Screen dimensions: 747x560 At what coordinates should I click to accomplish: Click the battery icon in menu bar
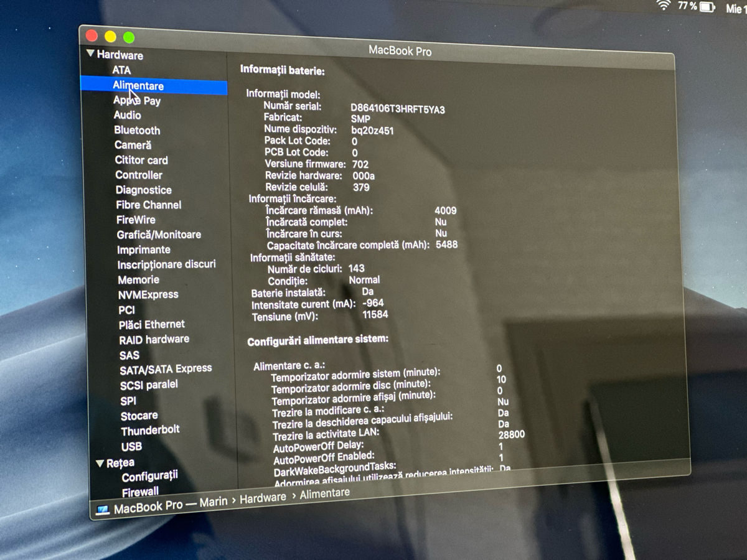pos(707,7)
